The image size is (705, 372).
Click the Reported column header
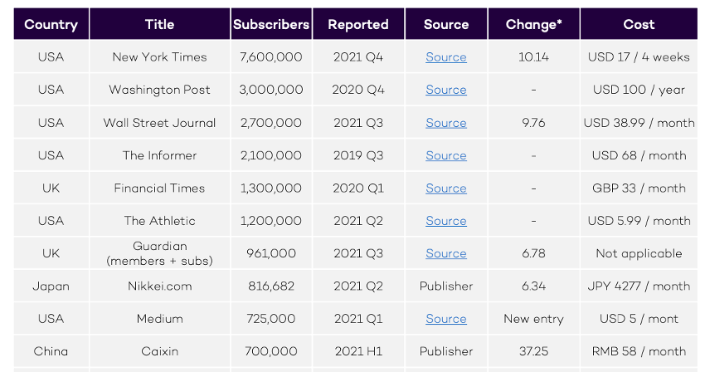point(358,24)
